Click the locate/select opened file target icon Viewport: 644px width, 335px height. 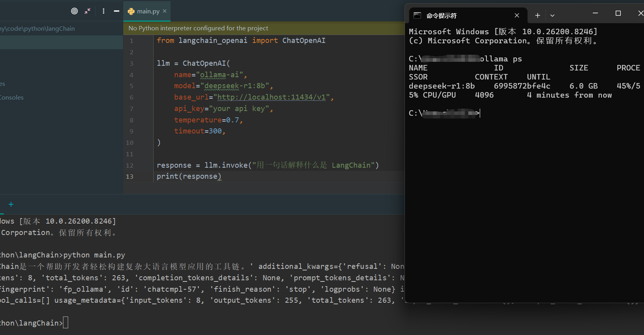point(74,11)
